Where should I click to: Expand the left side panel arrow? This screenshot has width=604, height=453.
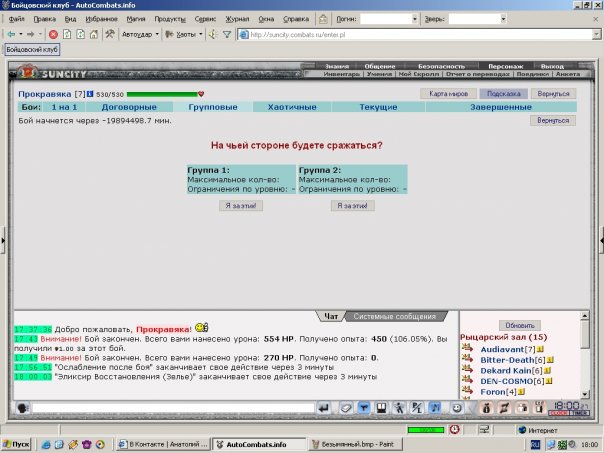tap(3, 240)
